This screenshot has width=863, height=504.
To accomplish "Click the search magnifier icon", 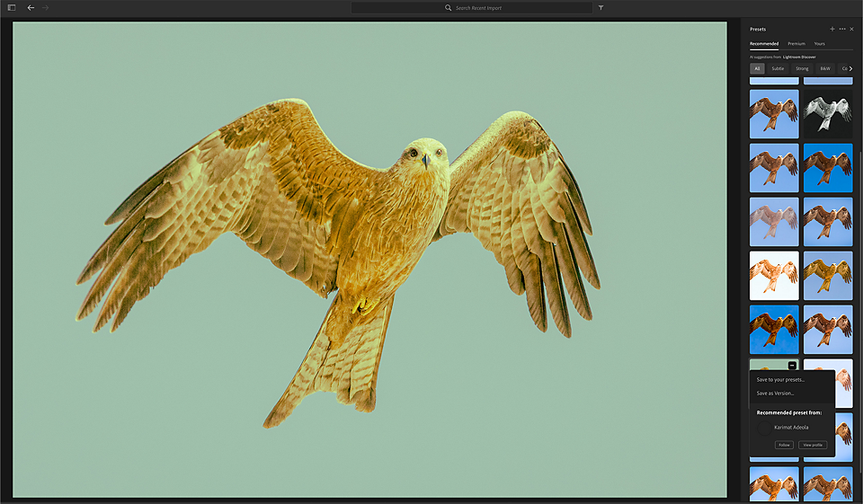I will coord(448,8).
